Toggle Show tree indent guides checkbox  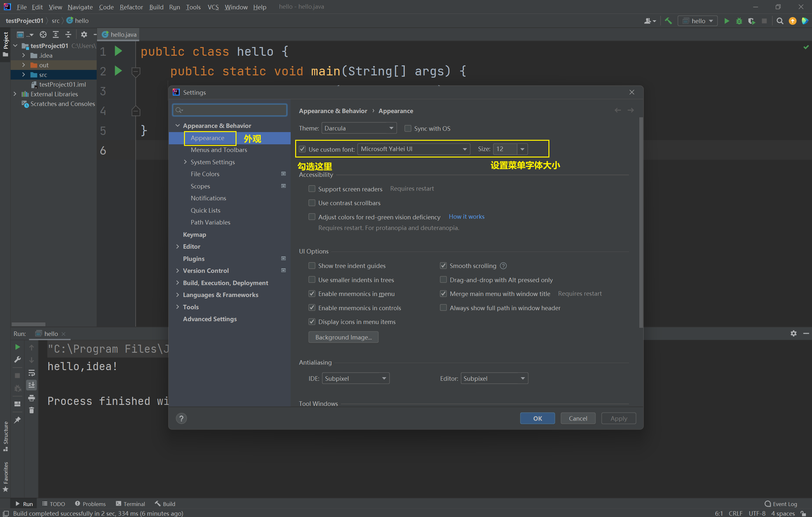312,265
